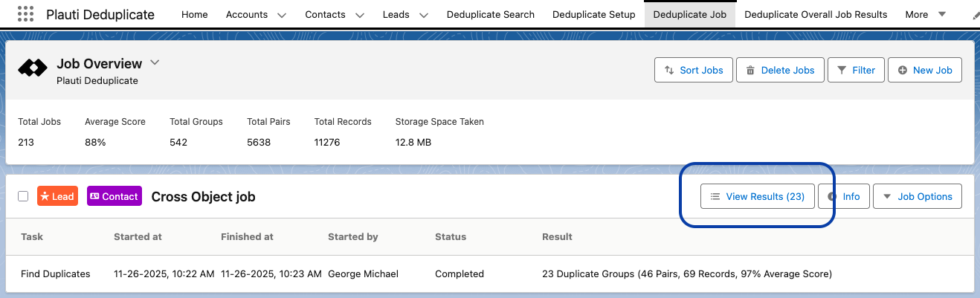Click the Find Duplicates task cell

[x=56, y=273]
